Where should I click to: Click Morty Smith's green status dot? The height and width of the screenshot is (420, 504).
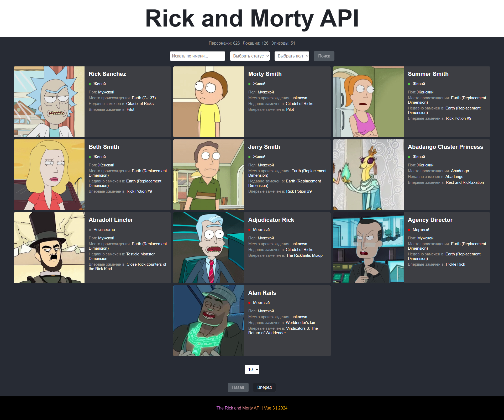tap(249, 84)
